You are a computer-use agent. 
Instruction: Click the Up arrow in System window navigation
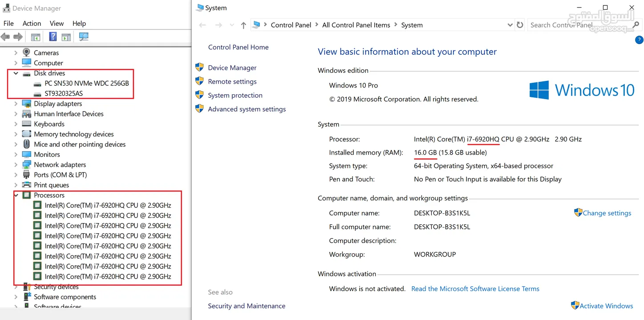pos(243,25)
